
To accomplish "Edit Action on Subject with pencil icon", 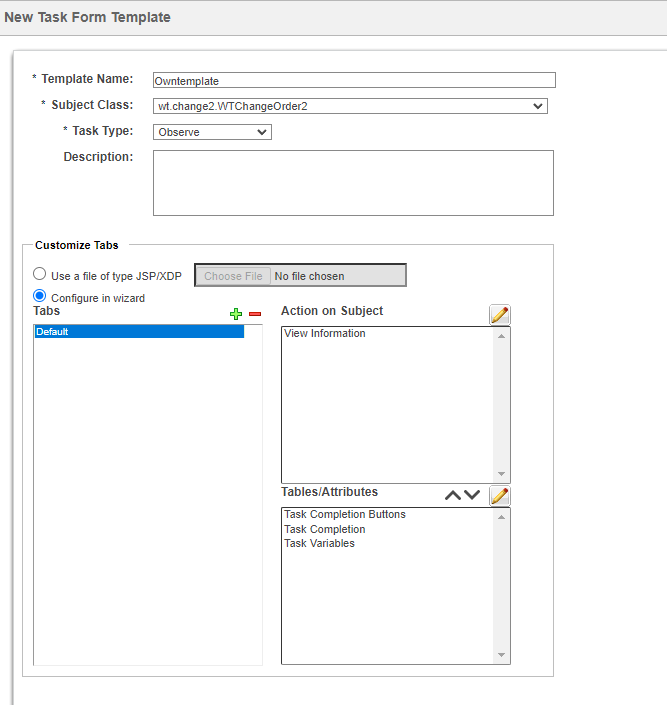I will [x=499, y=315].
